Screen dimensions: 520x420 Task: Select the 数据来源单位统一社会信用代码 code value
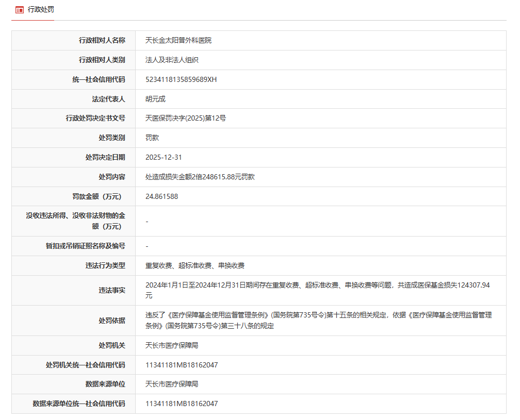click(182, 404)
